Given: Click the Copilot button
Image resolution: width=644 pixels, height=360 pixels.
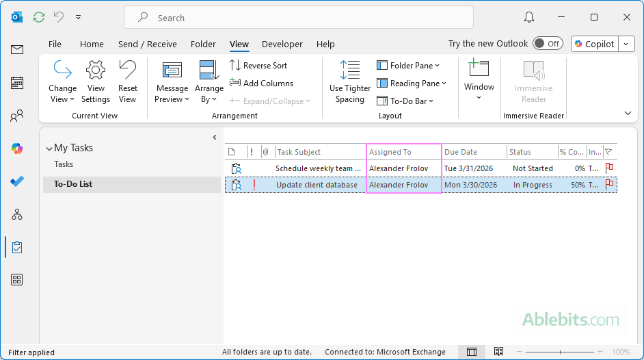Looking at the screenshot, I should 595,44.
